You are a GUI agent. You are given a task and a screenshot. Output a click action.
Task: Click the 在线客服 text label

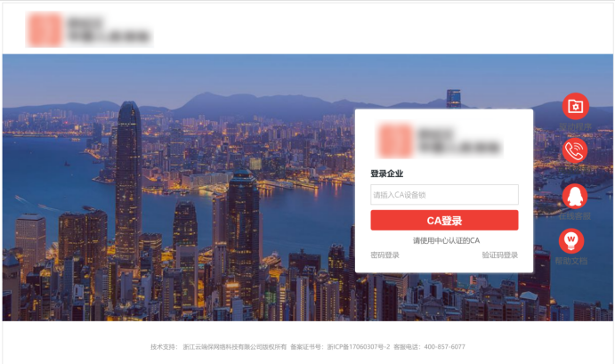tap(575, 215)
